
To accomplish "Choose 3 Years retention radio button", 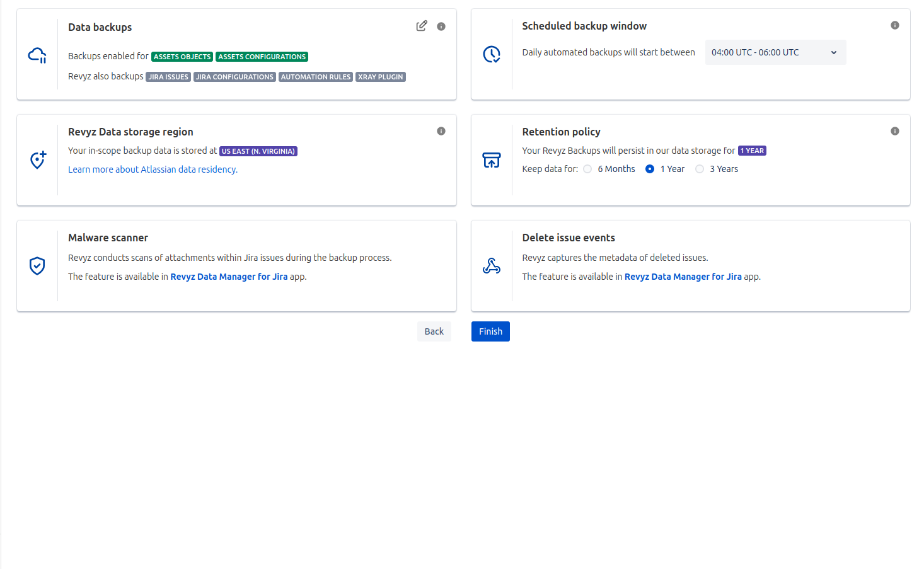I will pyautogui.click(x=700, y=169).
